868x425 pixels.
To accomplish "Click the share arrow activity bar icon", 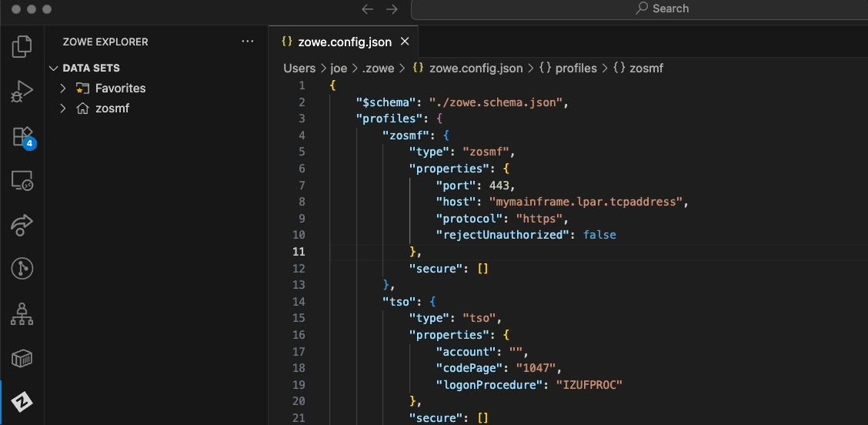I will click(22, 224).
